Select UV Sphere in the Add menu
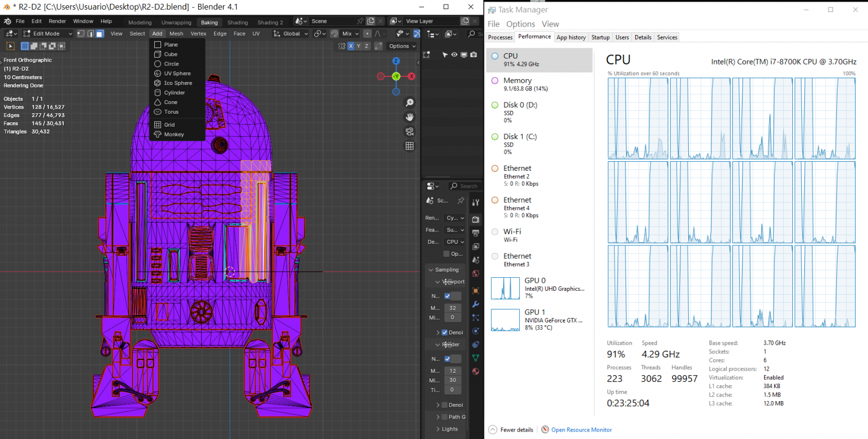The image size is (868, 439). click(177, 74)
